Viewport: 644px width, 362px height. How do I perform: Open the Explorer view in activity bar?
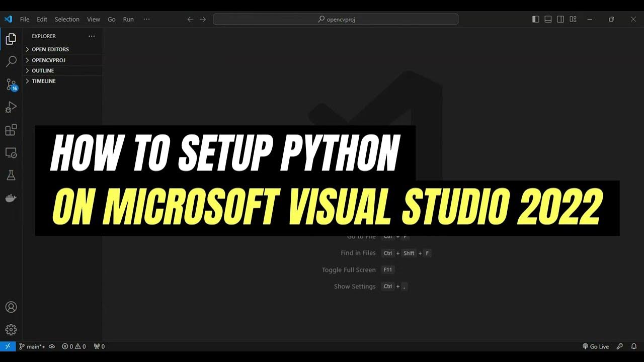(x=11, y=39)
